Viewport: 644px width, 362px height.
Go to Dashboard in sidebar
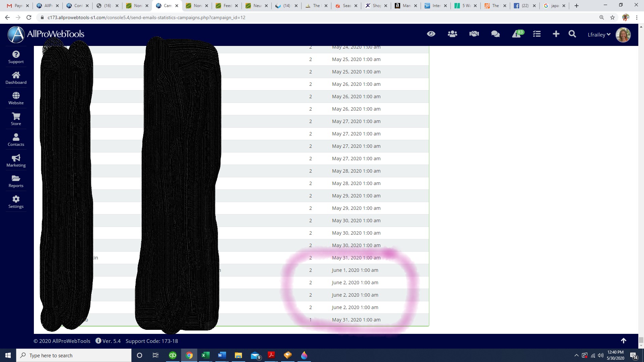pyautogui.click(x=16, y=78)
